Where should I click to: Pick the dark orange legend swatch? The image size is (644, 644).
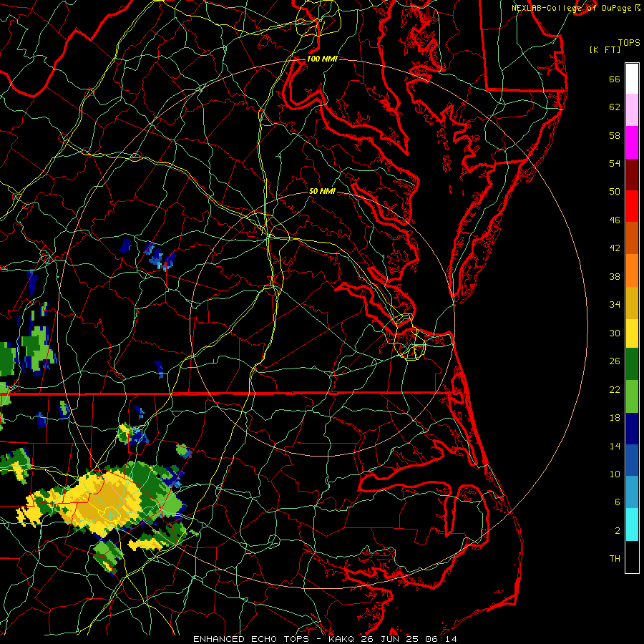coord(632,238)
